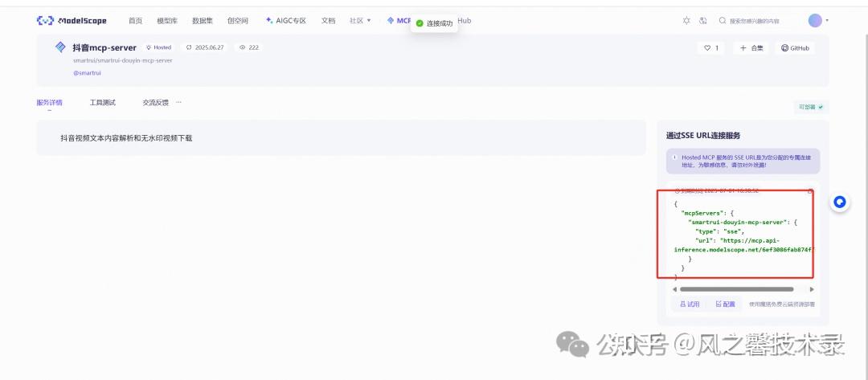
Task: Dismiss the 连接成功 toast notification
Action: tap(435, 23)
